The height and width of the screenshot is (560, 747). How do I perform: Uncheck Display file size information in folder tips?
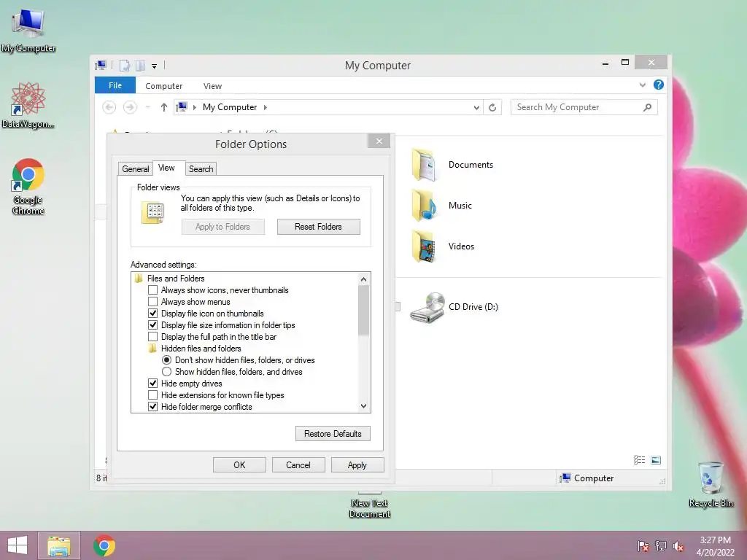pos(153,325)
